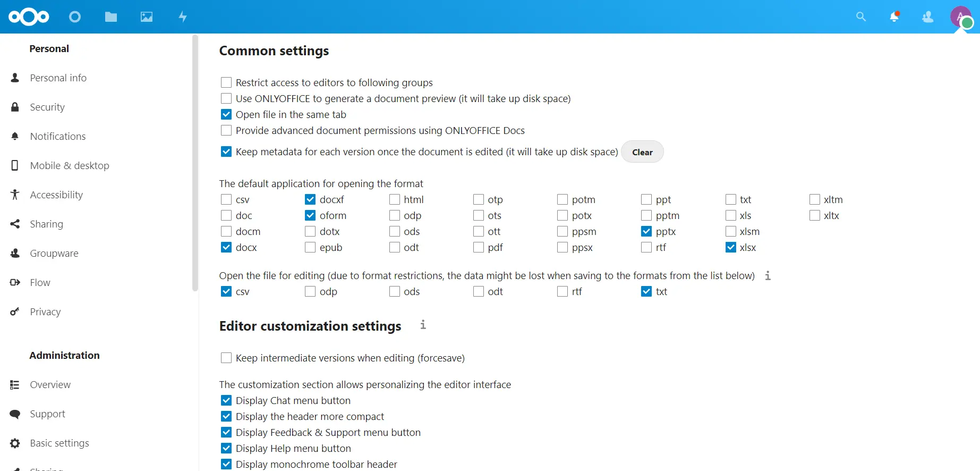980x471 pixels.
Task: Click the Security lock icon
Action: [x=15, y=107]
